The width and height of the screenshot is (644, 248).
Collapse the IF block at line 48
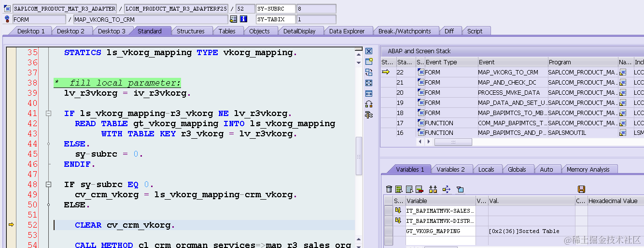pos(48,185)
